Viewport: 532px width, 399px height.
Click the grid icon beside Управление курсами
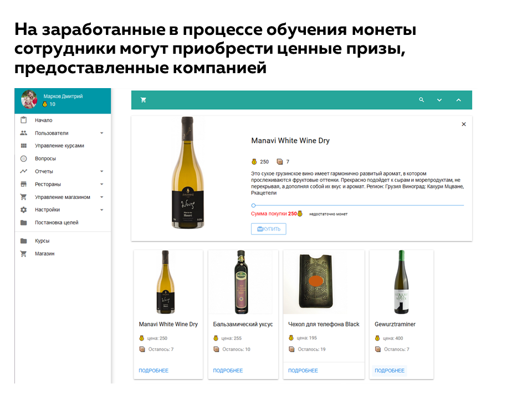click(x=23, y=146)
